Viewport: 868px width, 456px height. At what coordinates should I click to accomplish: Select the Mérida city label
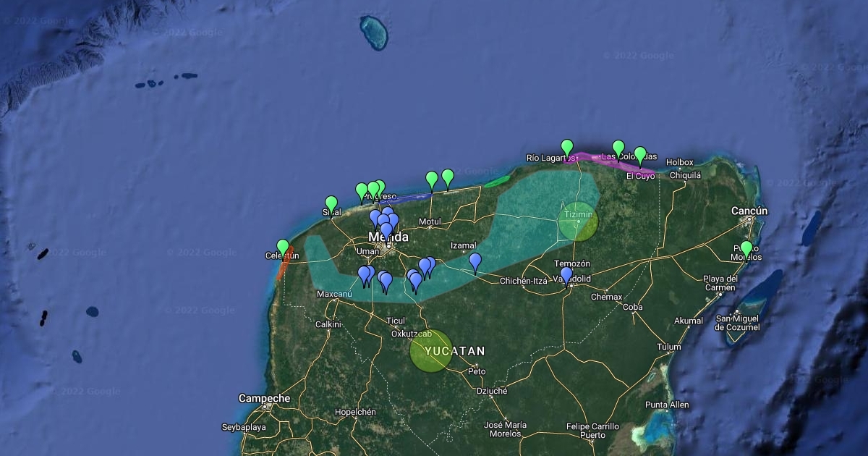coord(388,237)
